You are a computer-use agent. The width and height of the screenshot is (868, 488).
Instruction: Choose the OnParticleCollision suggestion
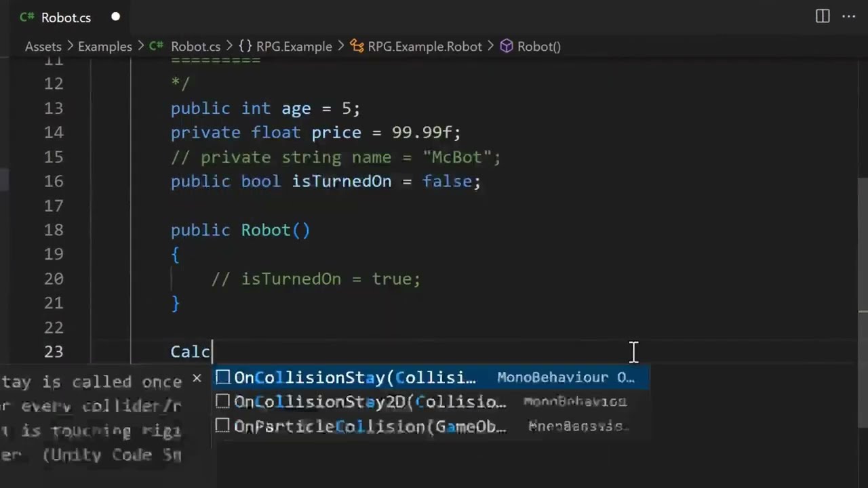coord(432,426)
